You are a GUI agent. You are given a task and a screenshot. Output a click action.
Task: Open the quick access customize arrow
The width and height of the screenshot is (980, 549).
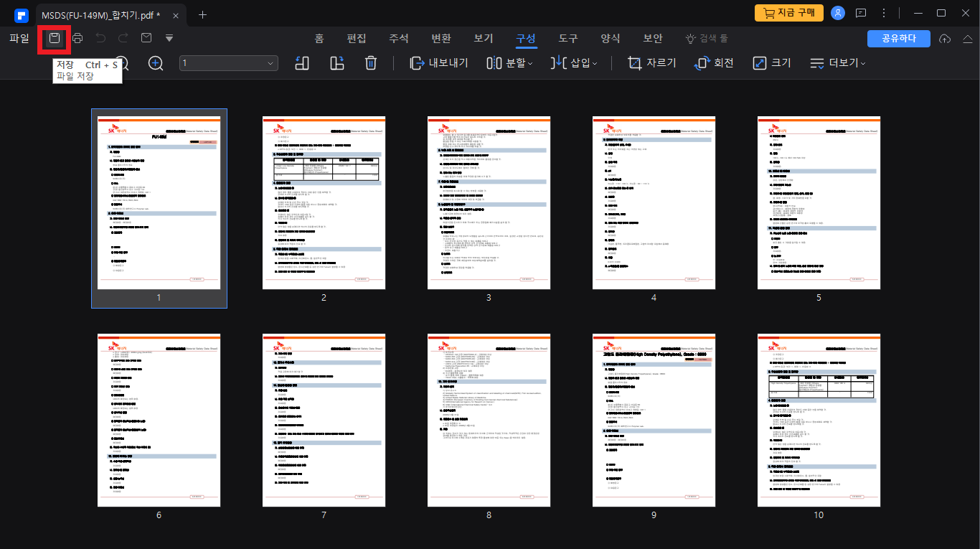(x=169, y=38)
